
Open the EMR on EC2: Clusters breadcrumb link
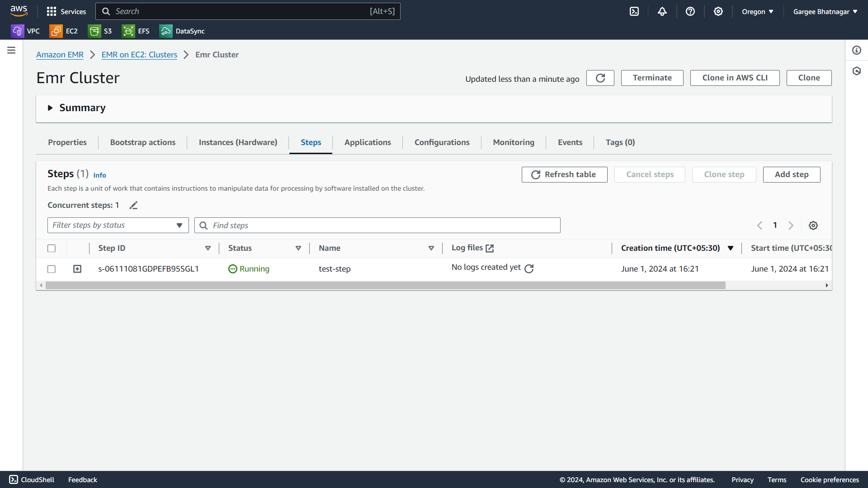[139, 55]
